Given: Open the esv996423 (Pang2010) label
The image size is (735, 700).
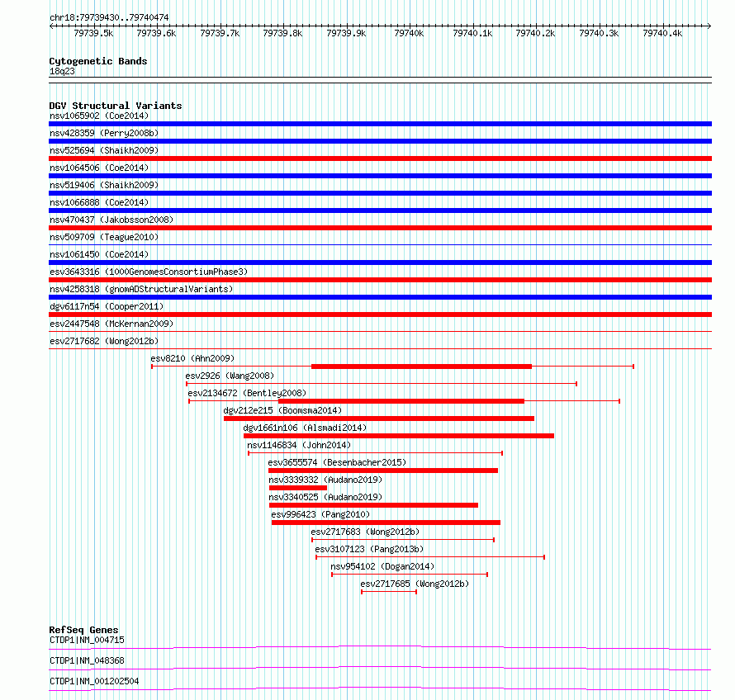Looking at the screenshot, I should (320, 514).
